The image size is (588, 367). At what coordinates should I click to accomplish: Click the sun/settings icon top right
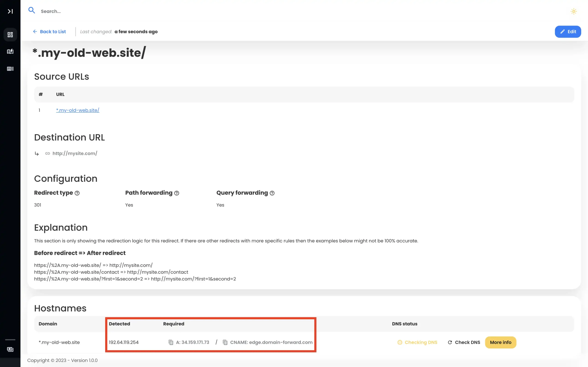tap(574, 11)
